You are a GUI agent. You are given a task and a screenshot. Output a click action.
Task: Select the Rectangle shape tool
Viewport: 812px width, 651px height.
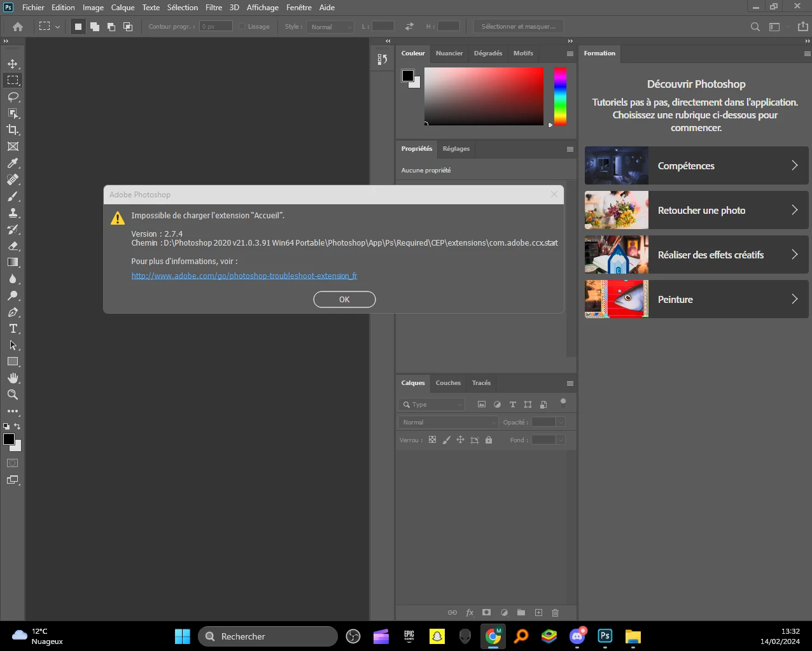point(13,361)
